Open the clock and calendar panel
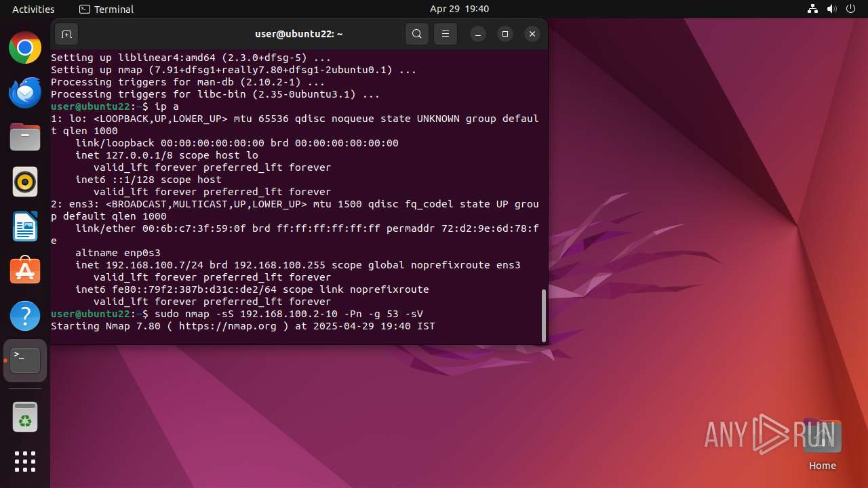Viewport: 868px width, 488px height. click(x=459, y=9)
